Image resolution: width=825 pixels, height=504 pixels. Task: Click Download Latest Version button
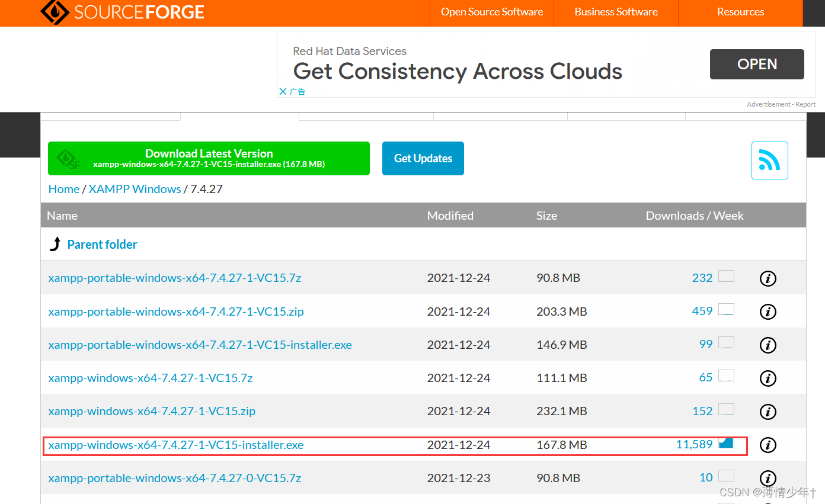coord(209,158)
